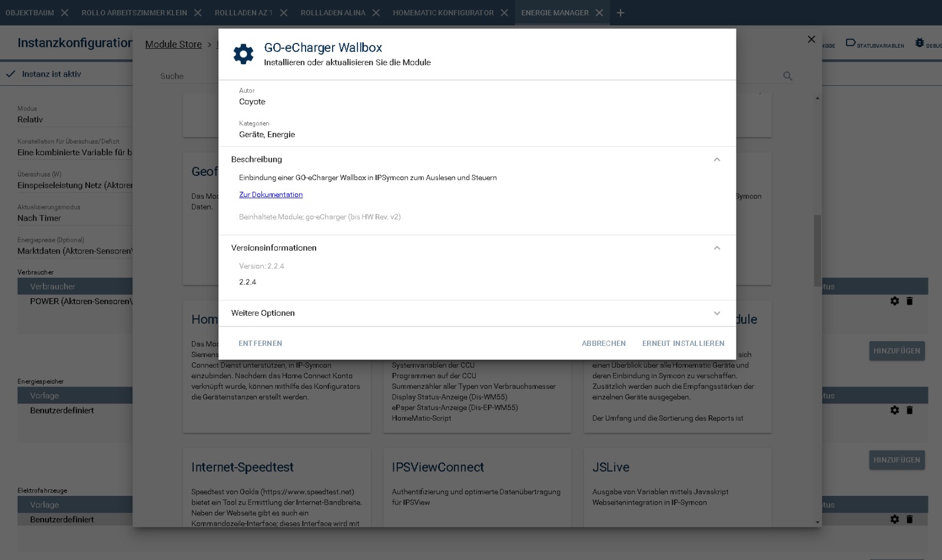Viewport: 942px width, 560px height.
Task: Close the Energie Manager tab
Action: click(x=599, y=13)
